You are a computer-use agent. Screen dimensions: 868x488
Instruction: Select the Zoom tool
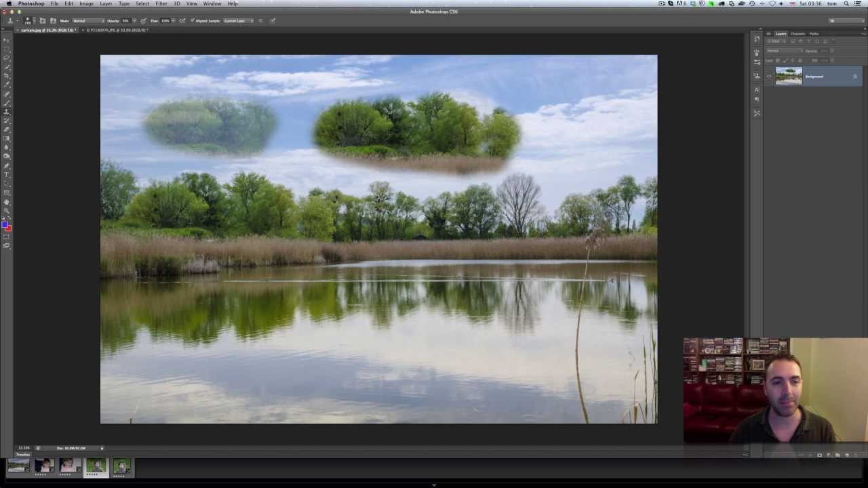tap(7, 211)
